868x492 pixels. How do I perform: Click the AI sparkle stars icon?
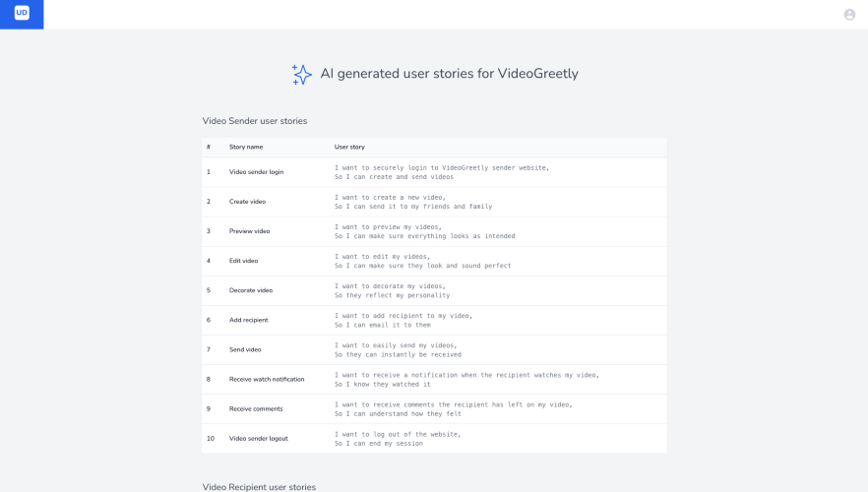[x=302, y=74]
